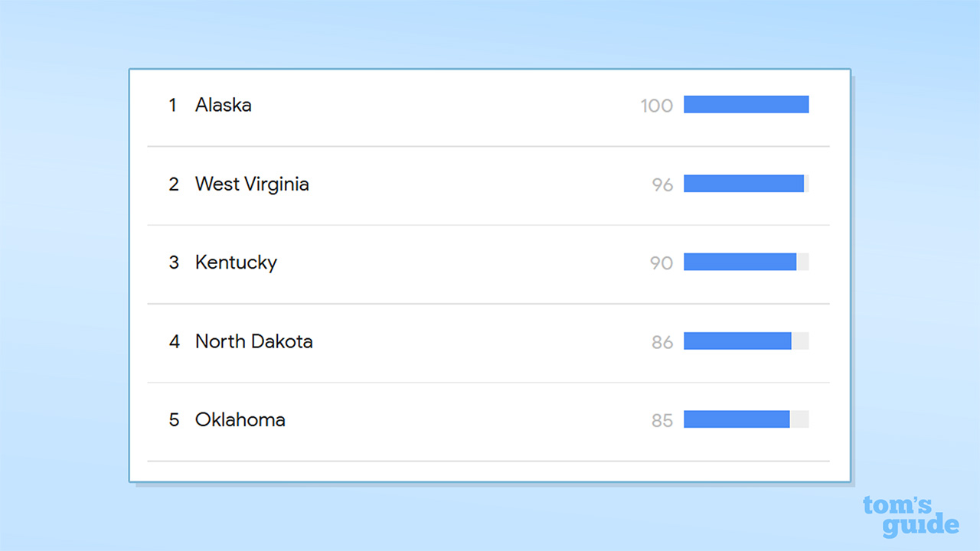Select the 90 score for Kentucky
This screenshot has width=980, height=551.
tap(661, 263)
